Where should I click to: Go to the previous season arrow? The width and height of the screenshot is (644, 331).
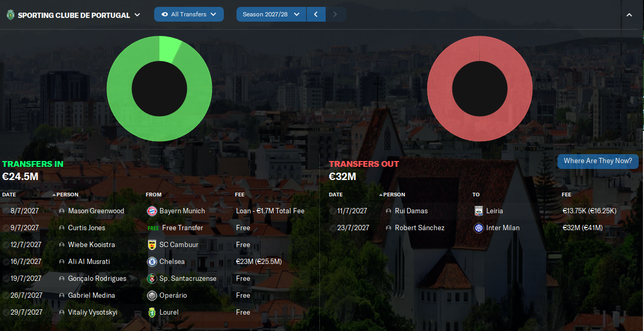tap(316, 14)
